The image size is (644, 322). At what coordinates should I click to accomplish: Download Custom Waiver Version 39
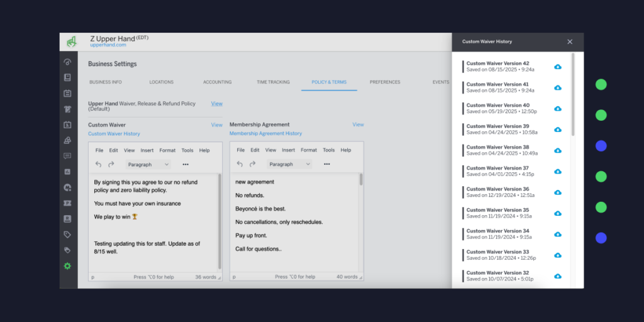point(558,130)
